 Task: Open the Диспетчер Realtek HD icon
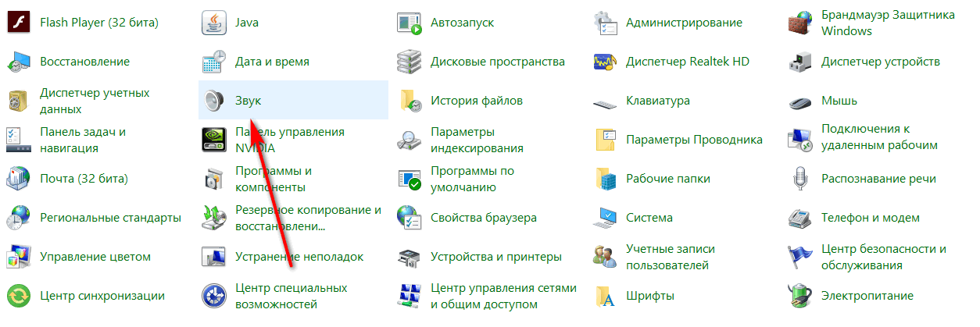[x=604, y=62]
